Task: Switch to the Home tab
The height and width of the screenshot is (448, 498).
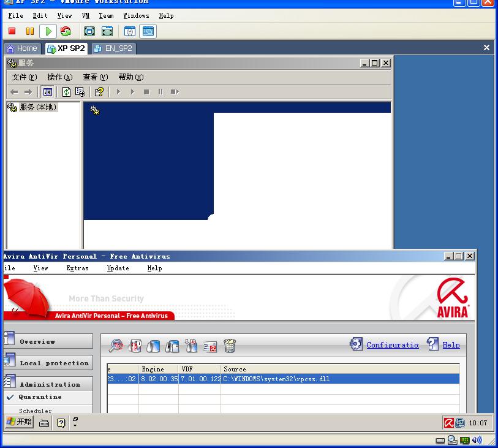Action: pos(23,48)
